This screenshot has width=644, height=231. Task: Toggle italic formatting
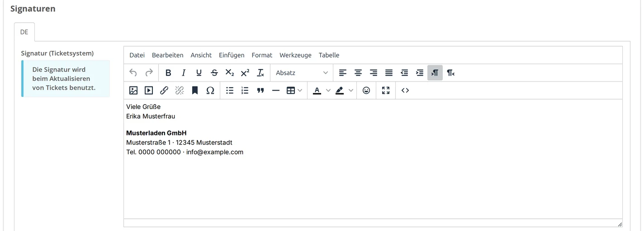(x=184, y=72)
